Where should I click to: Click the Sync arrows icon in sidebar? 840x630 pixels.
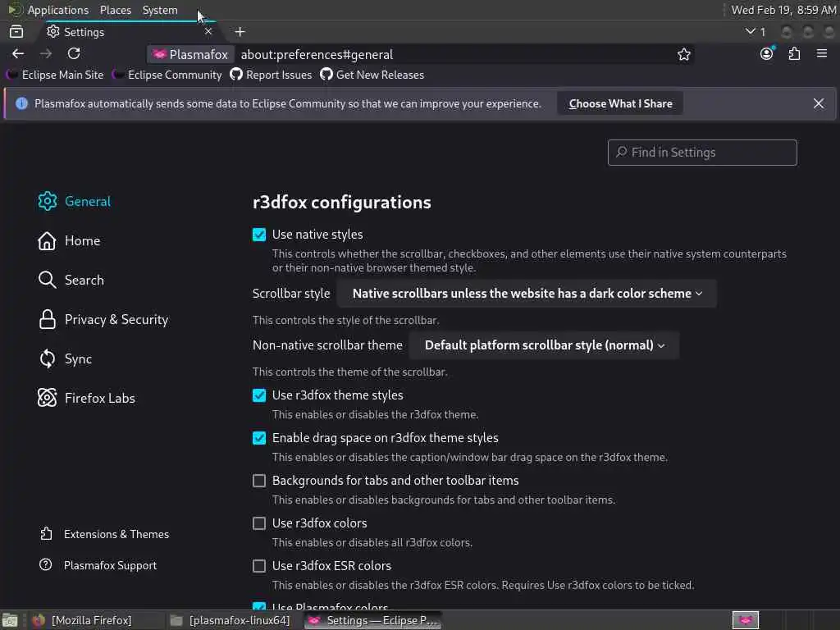coord(47,358)
